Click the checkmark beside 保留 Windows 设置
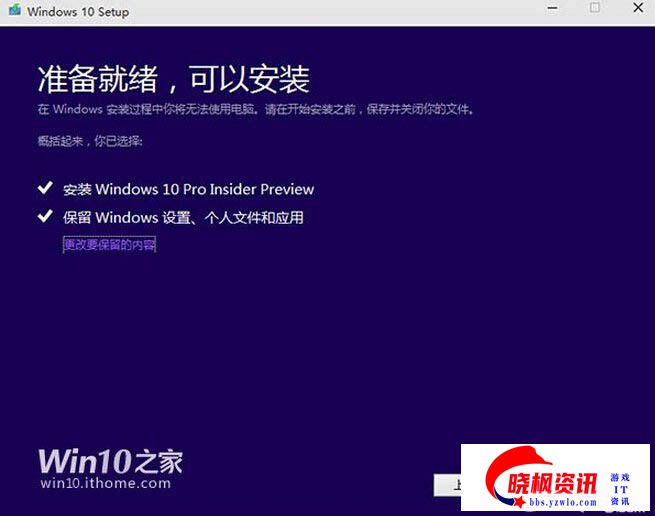Screen dimensions: 655x516 pyautogui.click(x=45, y=216)
